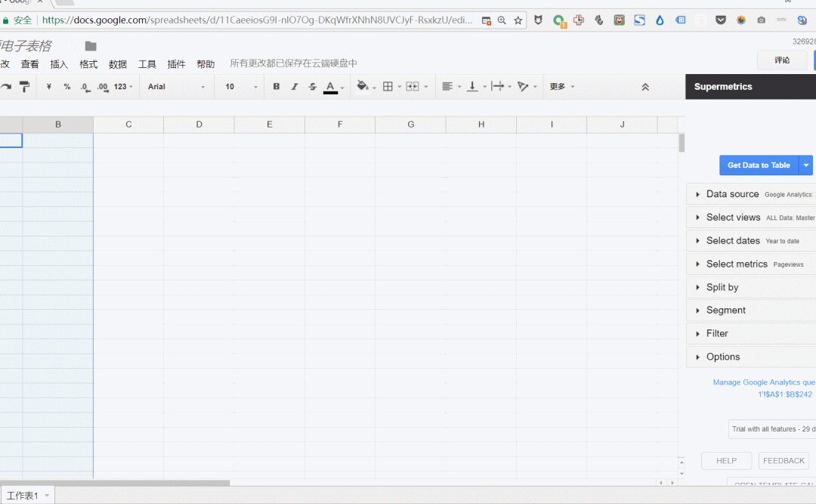The width and height of the screenshot is (816, 504).
Task: Toggle bold formatting
Action: click(277, 86)
